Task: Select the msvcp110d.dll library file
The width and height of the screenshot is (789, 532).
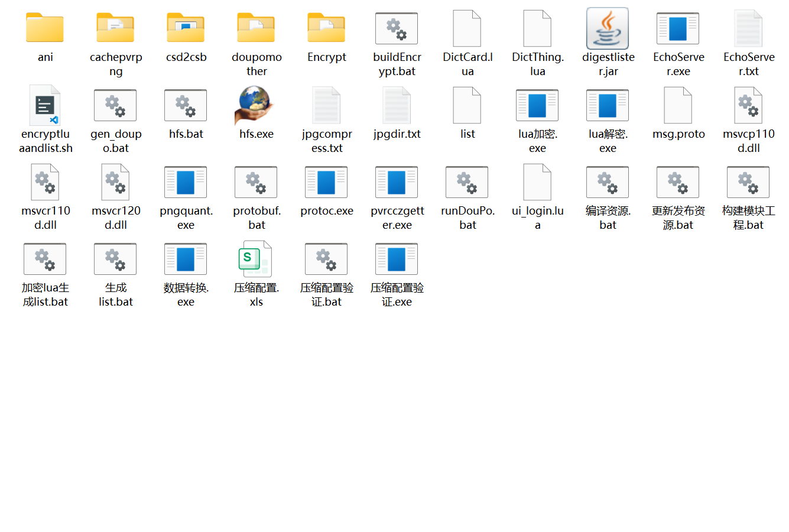Action: click(748, 105)
